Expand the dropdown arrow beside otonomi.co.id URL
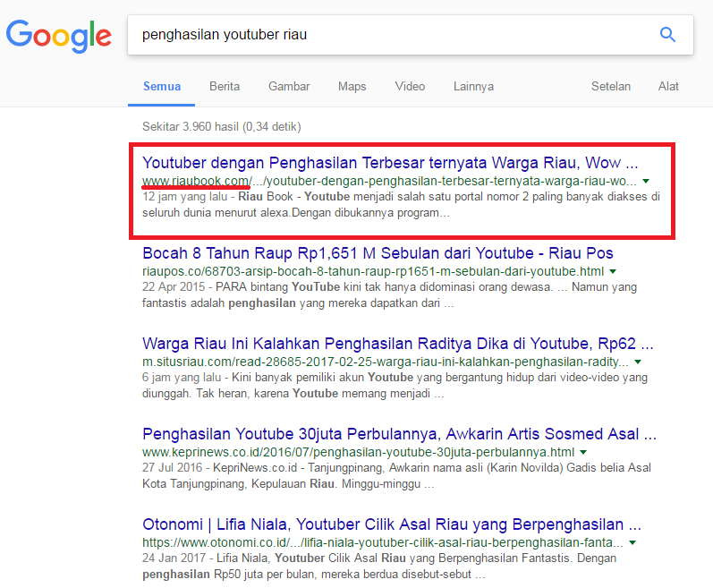Image resolution: width=713 pixels, height=588 pixels. [x=632, y=543]
